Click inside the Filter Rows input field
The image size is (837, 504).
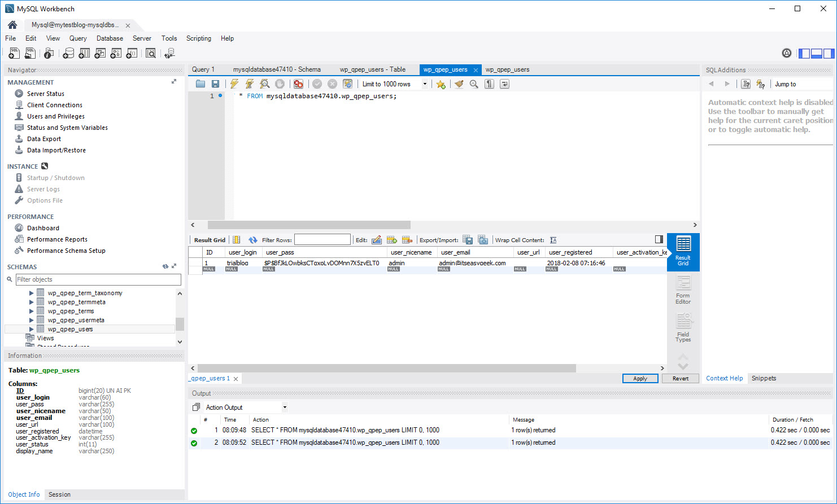[x=322, y=239]
